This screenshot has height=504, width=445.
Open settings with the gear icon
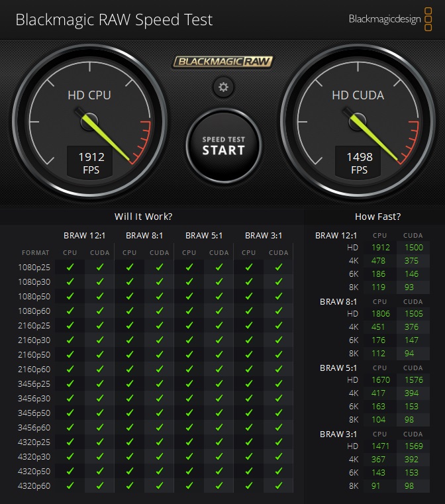223,87
